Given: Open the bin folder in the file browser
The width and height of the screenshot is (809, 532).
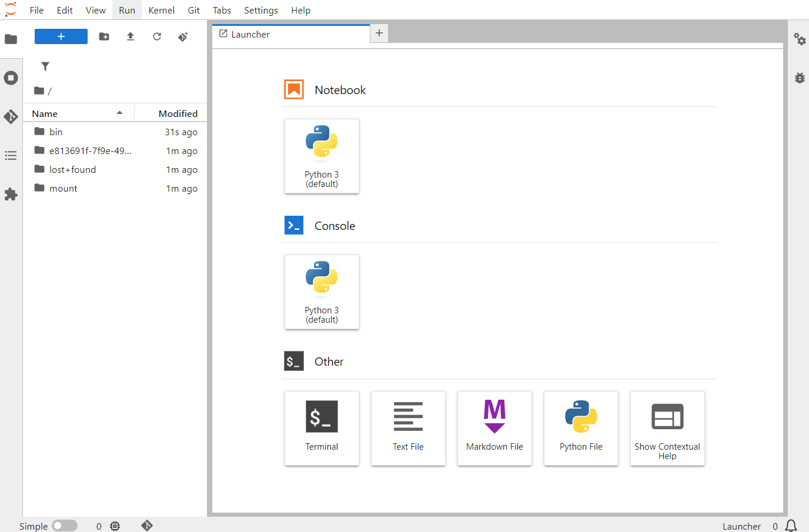Looking at the screenshot, I should pyautogui.click(x=56, y=132).
